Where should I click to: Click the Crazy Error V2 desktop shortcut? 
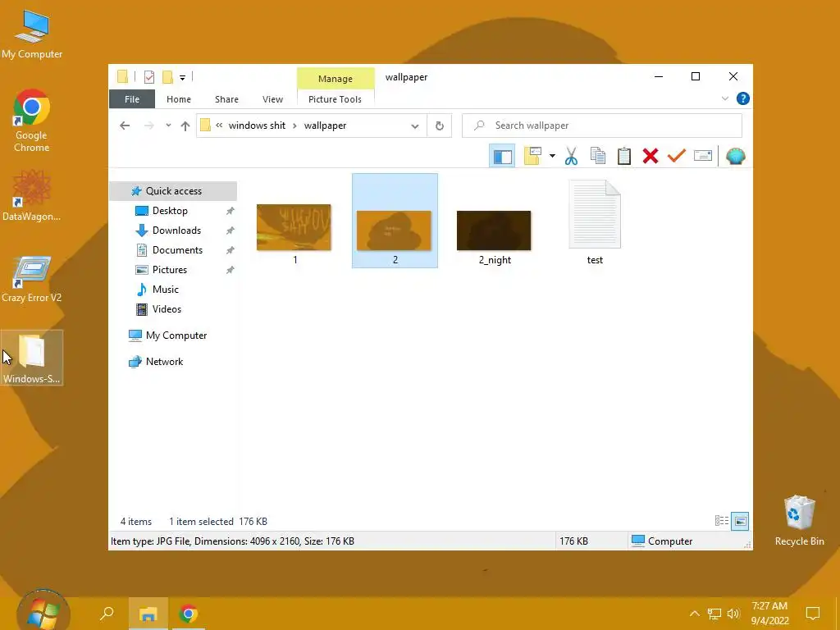32,279
